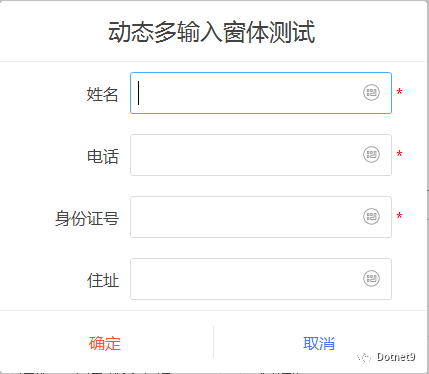Viewport: 429px width, 374px height.
Task: Select the 姓名 field label
Action: (x=103, y=94)
